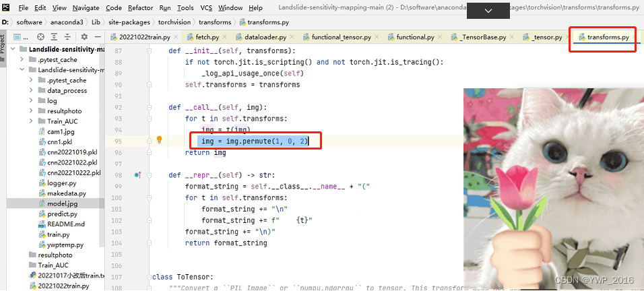Click the Collapse All icon in Project panel
Screen dimensions: 644x291
pos(67,37)
